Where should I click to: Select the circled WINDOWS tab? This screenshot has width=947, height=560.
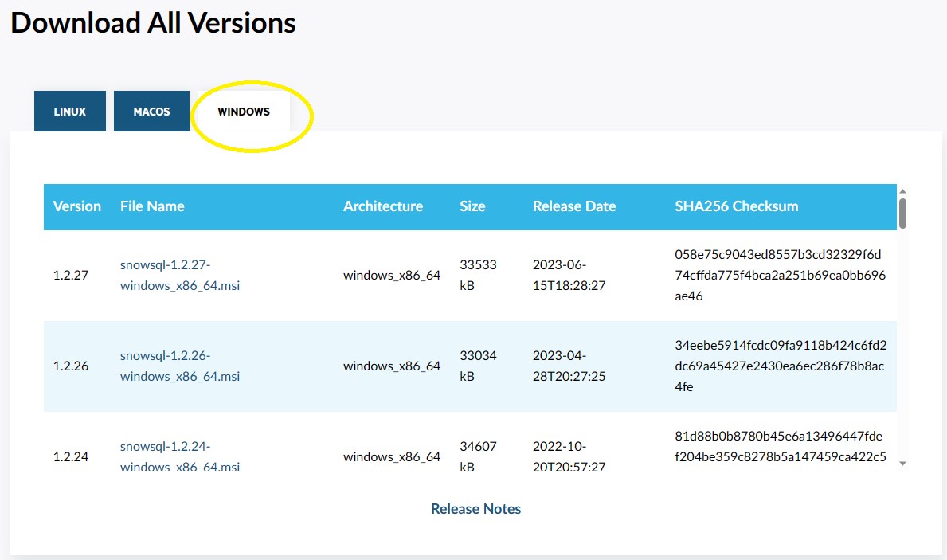coord(242,111)
